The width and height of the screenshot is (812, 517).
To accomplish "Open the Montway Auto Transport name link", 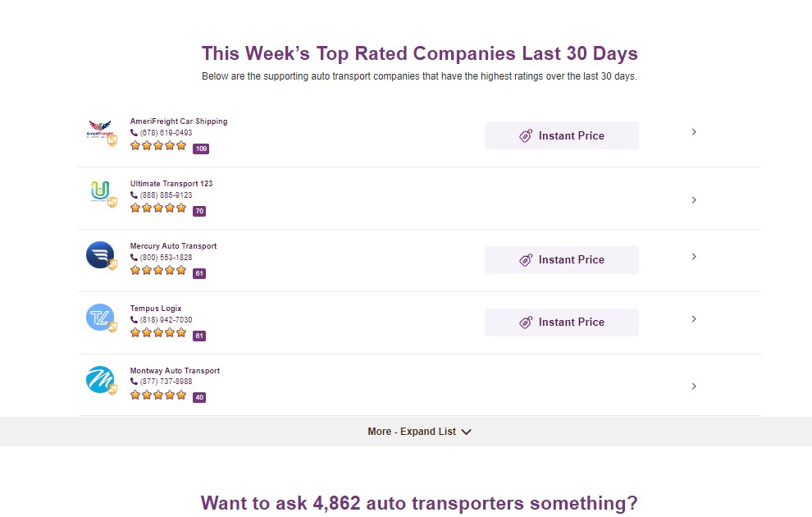I will [175, 371].
